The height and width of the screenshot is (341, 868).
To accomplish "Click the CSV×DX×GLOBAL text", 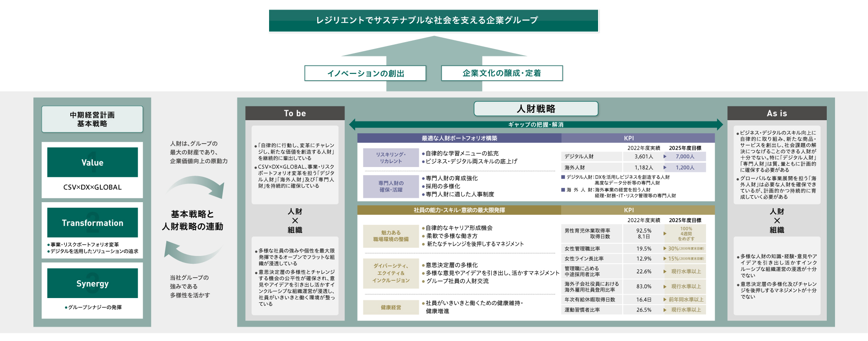I will tap(92, 187).
